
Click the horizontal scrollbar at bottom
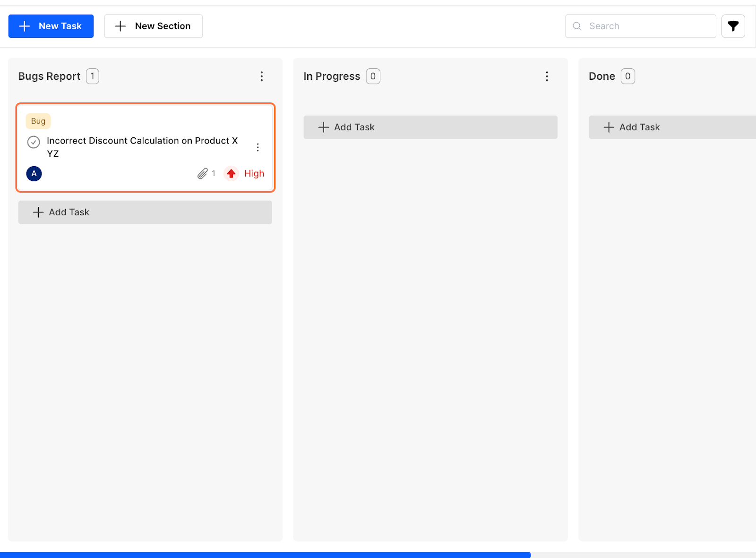point(265,555)
